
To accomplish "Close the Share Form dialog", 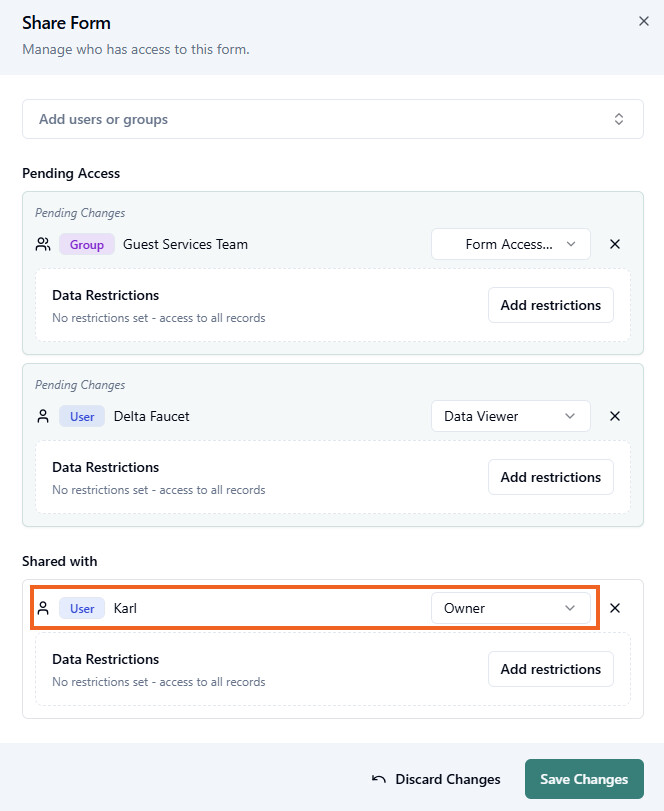I will [x=643, y=21].
